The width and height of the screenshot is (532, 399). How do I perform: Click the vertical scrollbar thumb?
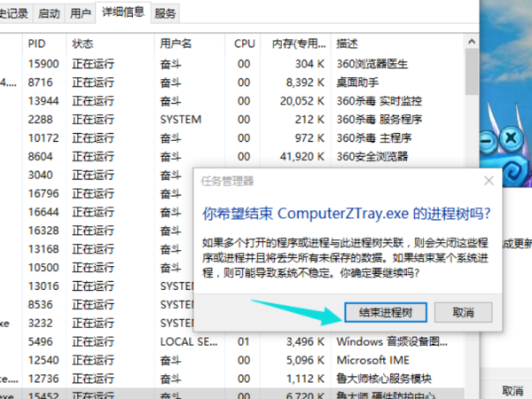tap(472, 72)
